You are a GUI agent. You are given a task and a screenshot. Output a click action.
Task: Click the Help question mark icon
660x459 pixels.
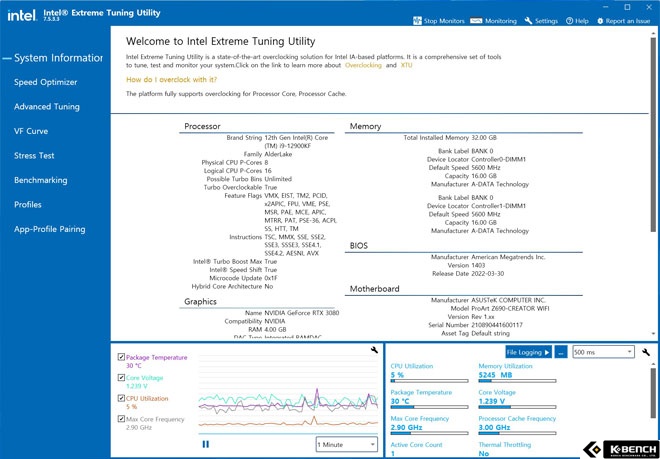pyautogui.click(x=570, y=21)
